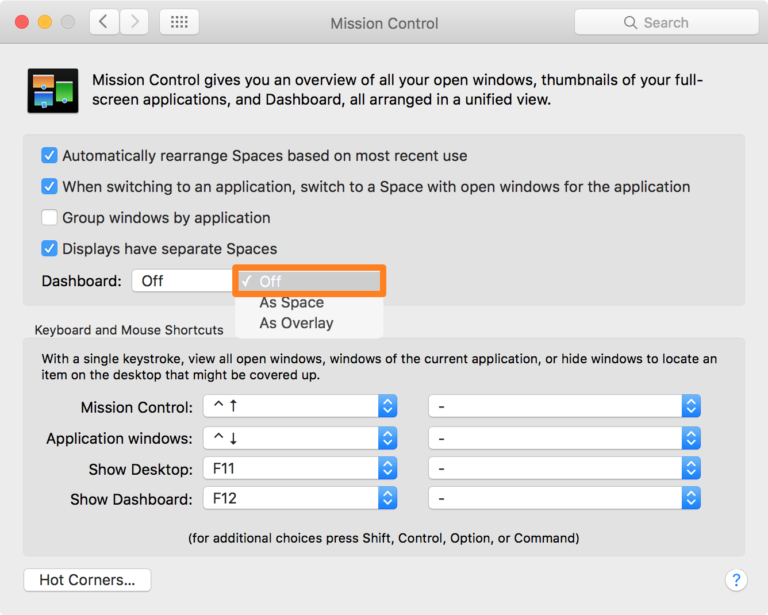The width and height of the screenshot is (768, 615).
Task: Click the Dashboard: label
Action: pos(81,281)
